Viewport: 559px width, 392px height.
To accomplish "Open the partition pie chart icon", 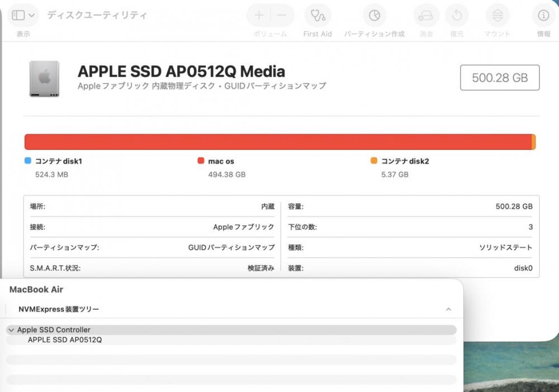I will [x=374, y=16].
